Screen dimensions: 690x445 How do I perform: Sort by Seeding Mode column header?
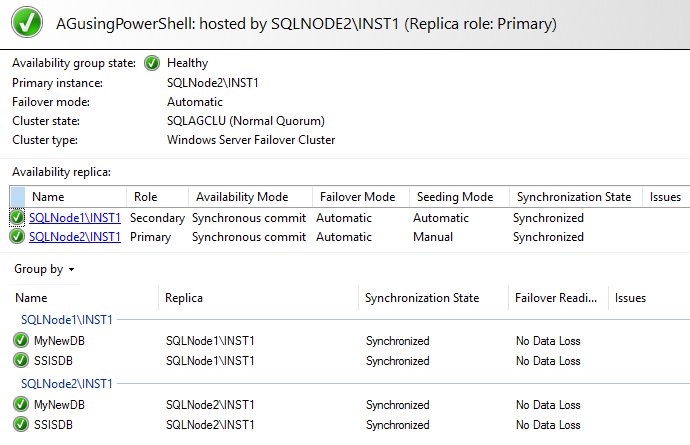448,197
